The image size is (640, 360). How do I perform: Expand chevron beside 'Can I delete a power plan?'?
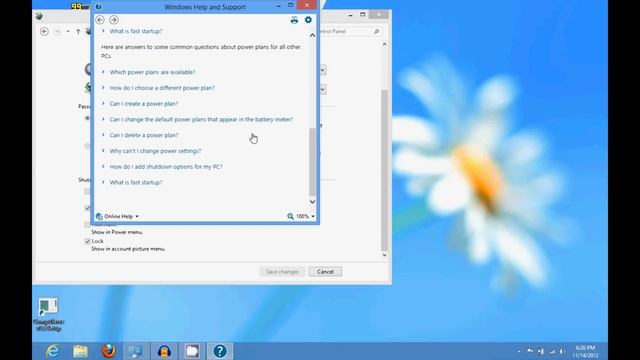click(x=103, y=135)
